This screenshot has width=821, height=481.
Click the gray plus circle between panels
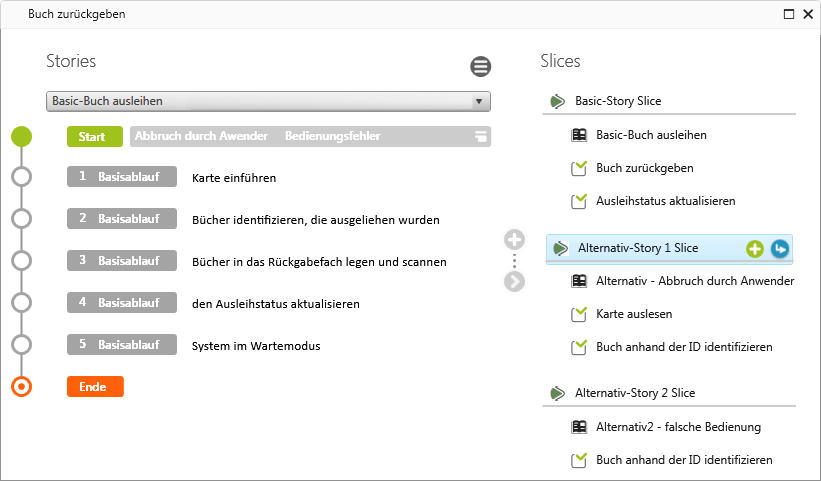click(x=514, y=239)
